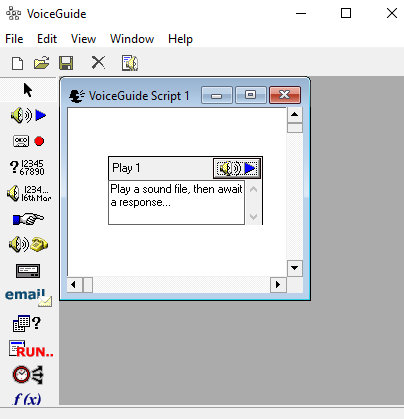Add a Record module with the red dot
This screenshot has height=419, width=404.
(x=28, y=141)
